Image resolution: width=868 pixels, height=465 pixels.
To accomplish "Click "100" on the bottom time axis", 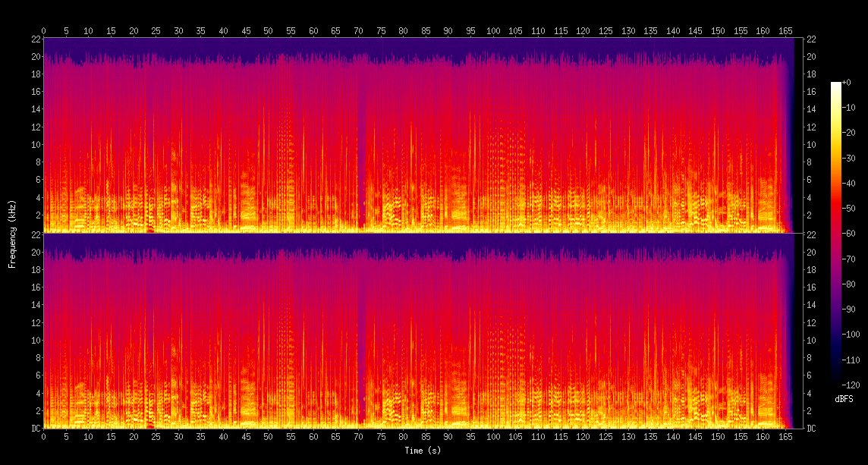I will pyautogui.click(x=493, y=436).
